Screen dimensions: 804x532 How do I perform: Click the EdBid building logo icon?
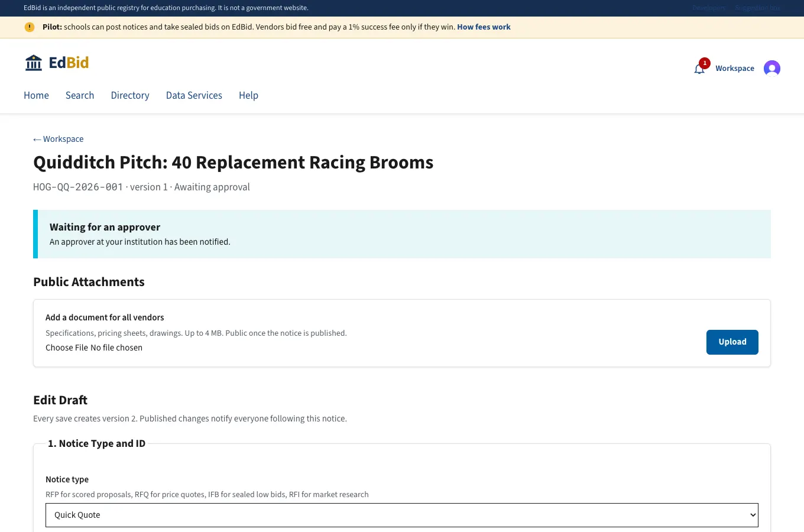point(34,63)
